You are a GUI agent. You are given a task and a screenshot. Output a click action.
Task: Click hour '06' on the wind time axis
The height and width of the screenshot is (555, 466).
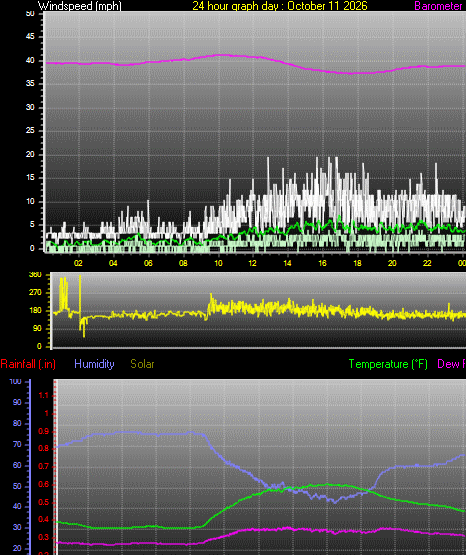coord(148,263)
